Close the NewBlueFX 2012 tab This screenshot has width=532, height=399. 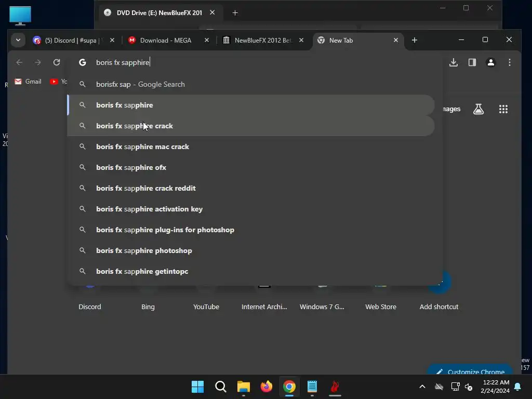coord(301,40)
